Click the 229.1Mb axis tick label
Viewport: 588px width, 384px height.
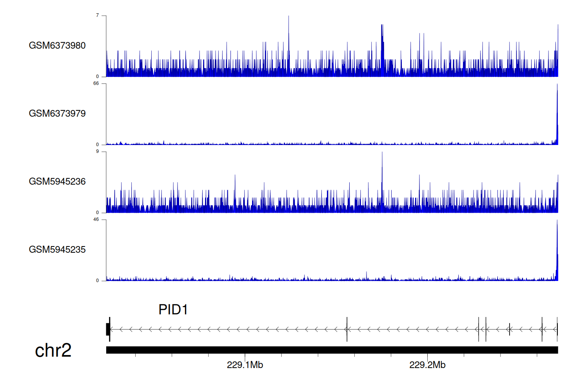pos(245,365)
